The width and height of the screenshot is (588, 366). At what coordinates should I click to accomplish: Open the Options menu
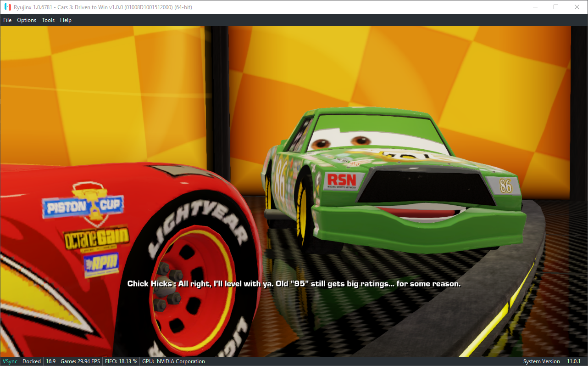coord(27,20)
